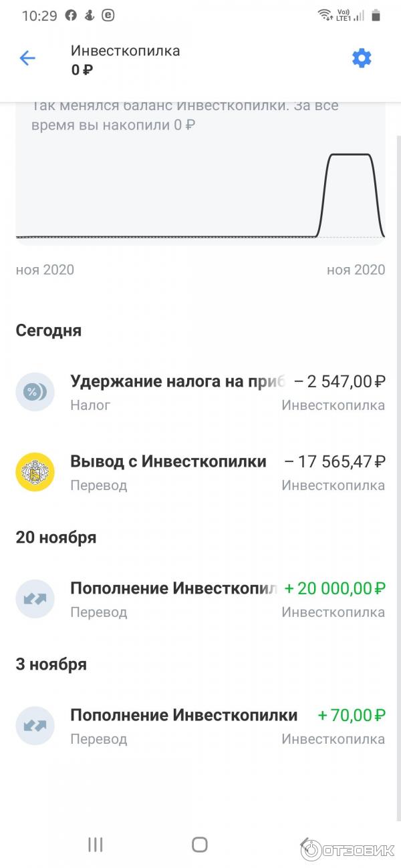Image resolution: width=401 pixels, height=868 pixels.
Task: Tap the balance chart peak
Action: (350, 155)
